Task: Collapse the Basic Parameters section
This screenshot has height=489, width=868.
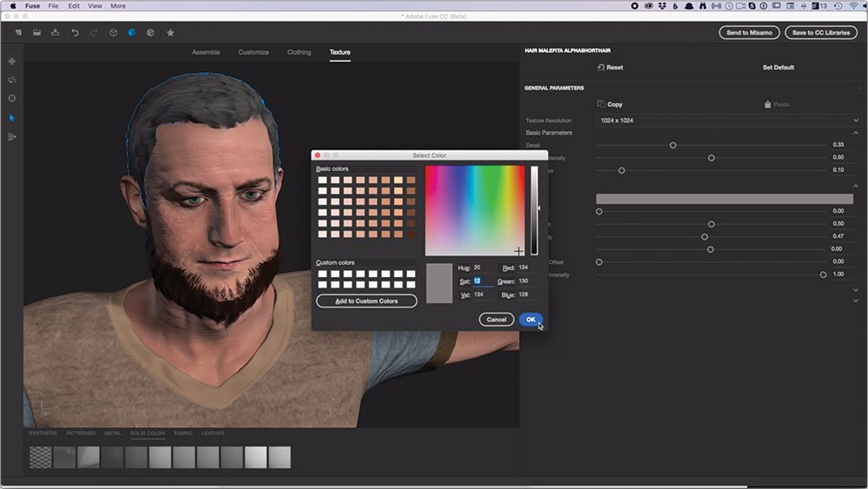Action: (x=856, y=133)
